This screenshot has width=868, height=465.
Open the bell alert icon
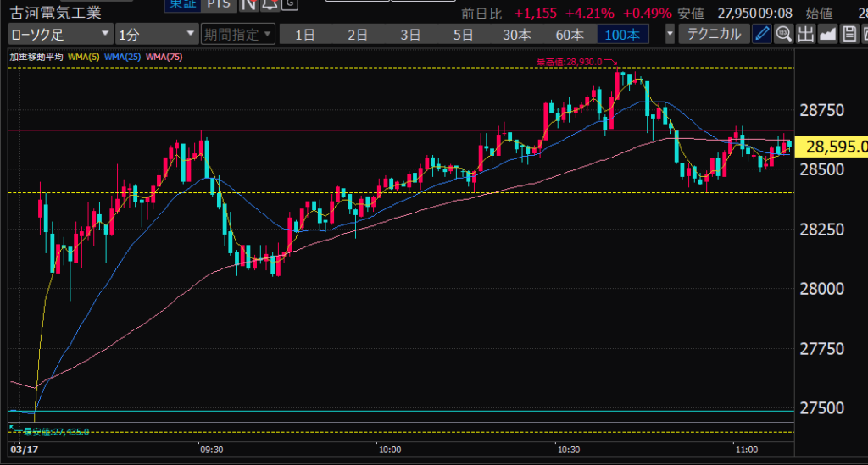(269, 4)
